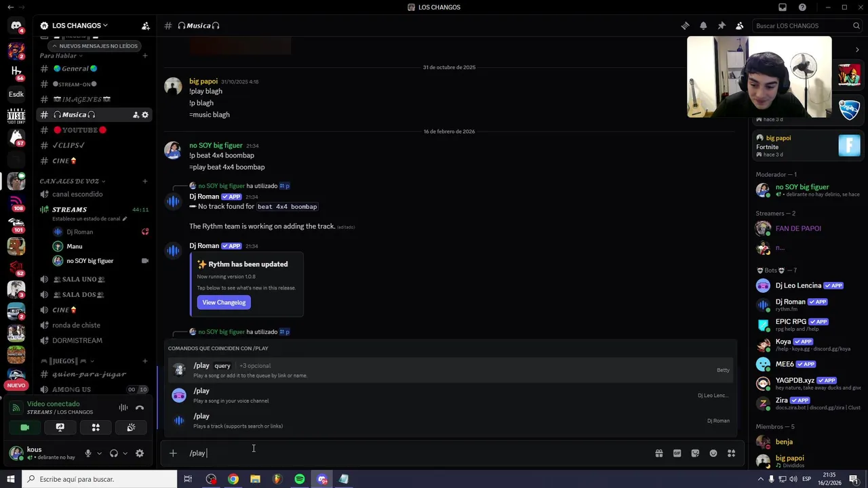Open YOUTUBE text channel
Viewport: 868px width, 488px height.
94,130
